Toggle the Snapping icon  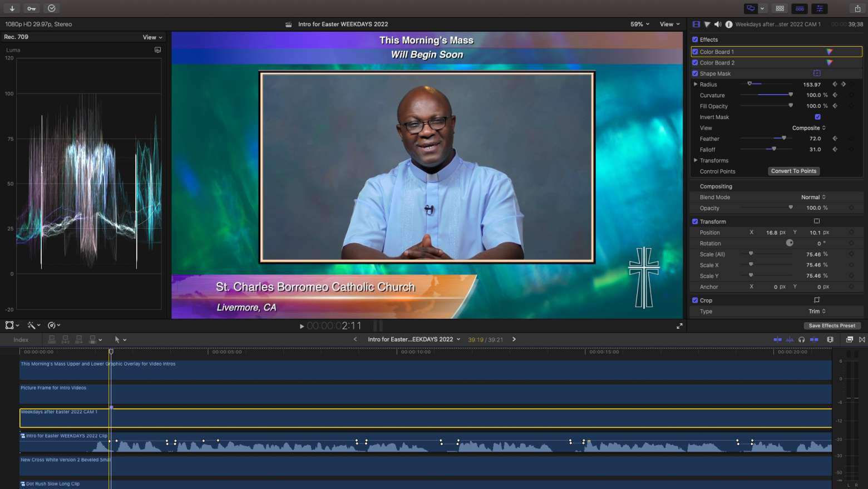tap(814, 339)
